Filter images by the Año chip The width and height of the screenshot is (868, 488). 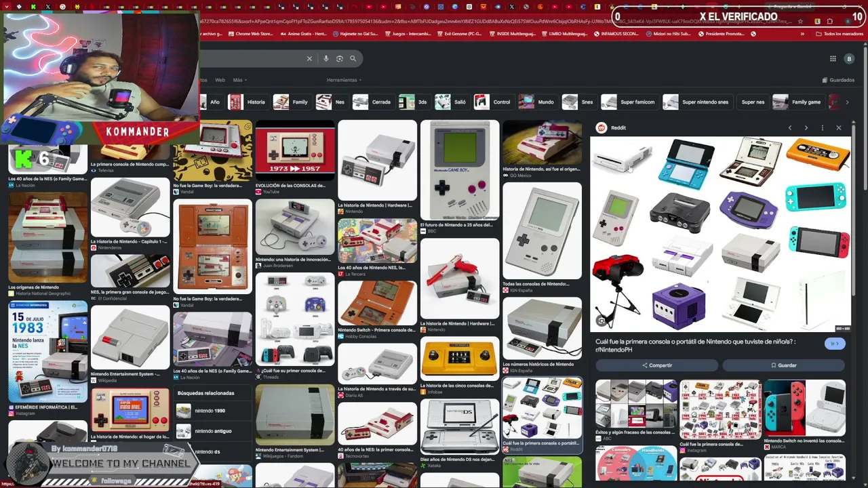pyautogui.click(x=212, y=102)
